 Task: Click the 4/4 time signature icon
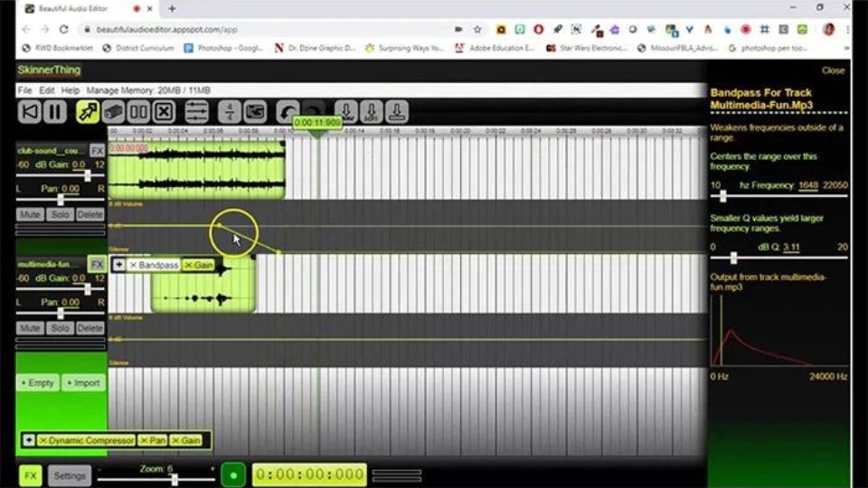point(229,112)
